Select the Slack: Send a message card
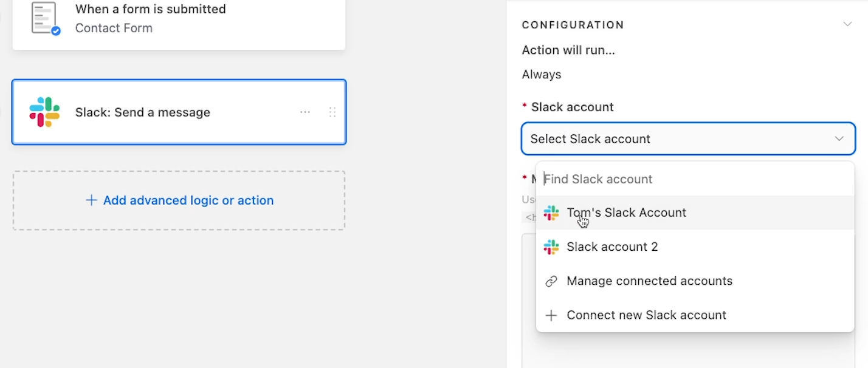 [179, 112]
